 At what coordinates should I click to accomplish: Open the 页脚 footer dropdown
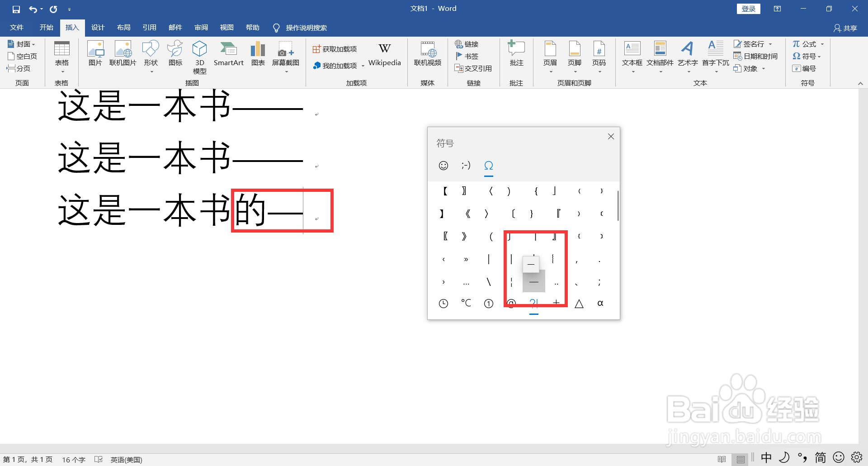click(x=575, y=57)
